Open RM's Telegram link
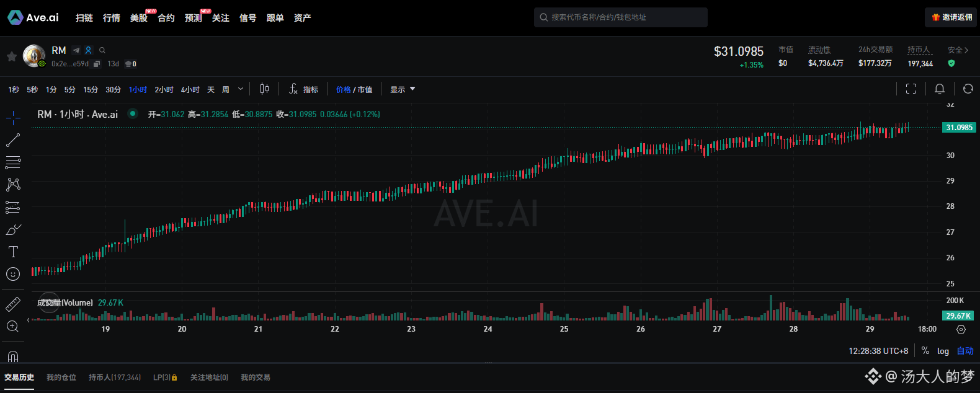Screen dimensions: 980x393 point(76,50)
